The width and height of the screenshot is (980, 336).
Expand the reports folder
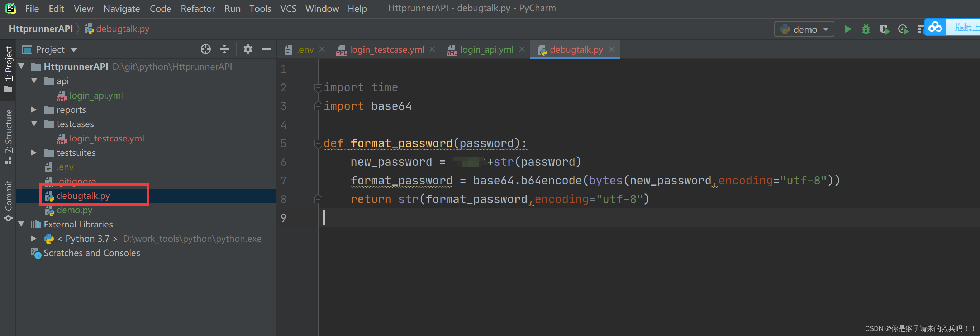[33, 110]
